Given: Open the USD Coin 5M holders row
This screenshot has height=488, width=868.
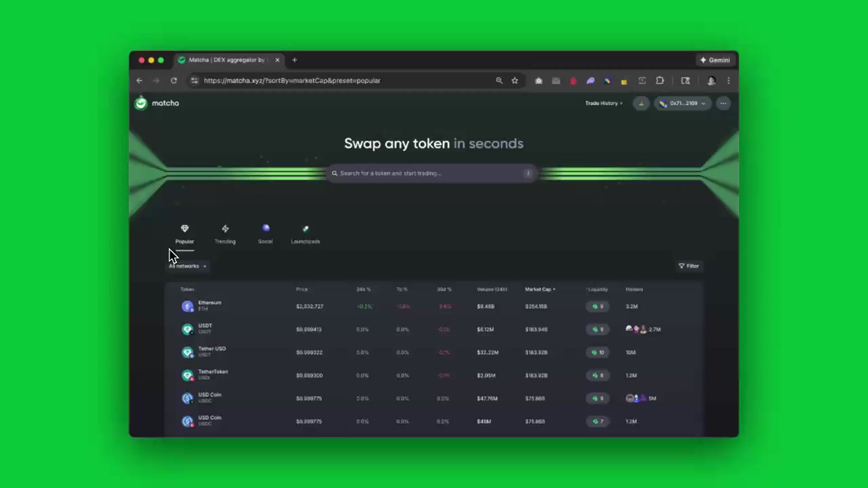Looking at the screenshot, I should tap(210, 398).
